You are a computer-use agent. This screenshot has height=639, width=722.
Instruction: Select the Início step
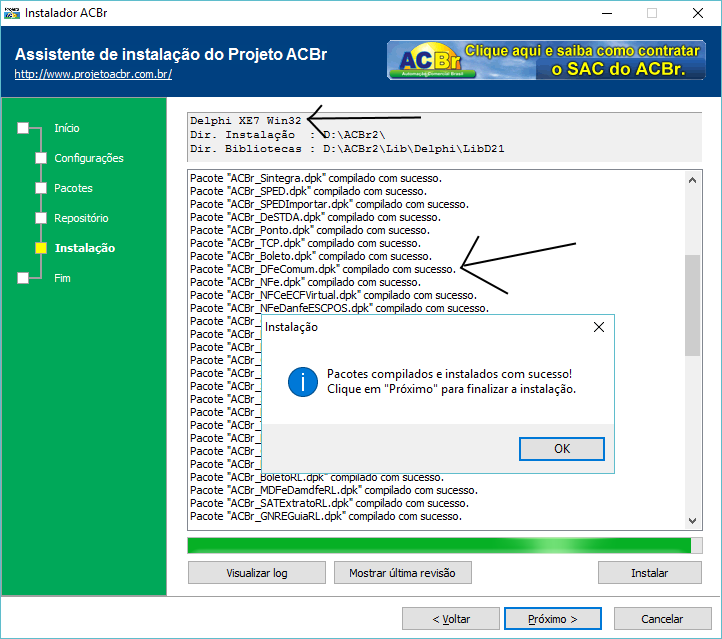(67, 128)
